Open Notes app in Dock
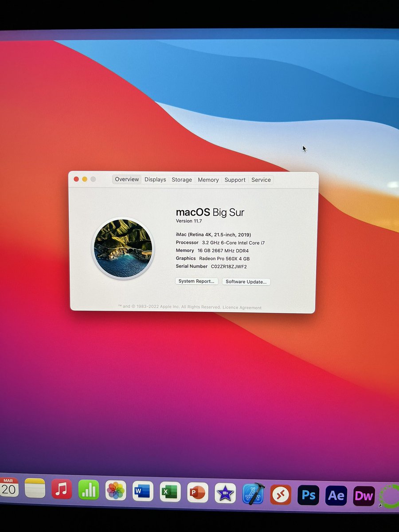Screen dimensions: 399x532 pyautogui.click(x=35, y=488)
